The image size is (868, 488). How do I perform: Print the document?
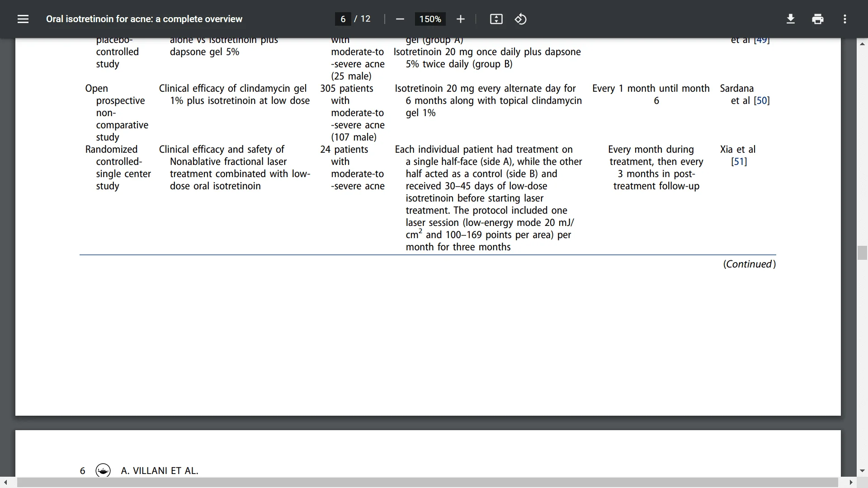tap(818, 19)
